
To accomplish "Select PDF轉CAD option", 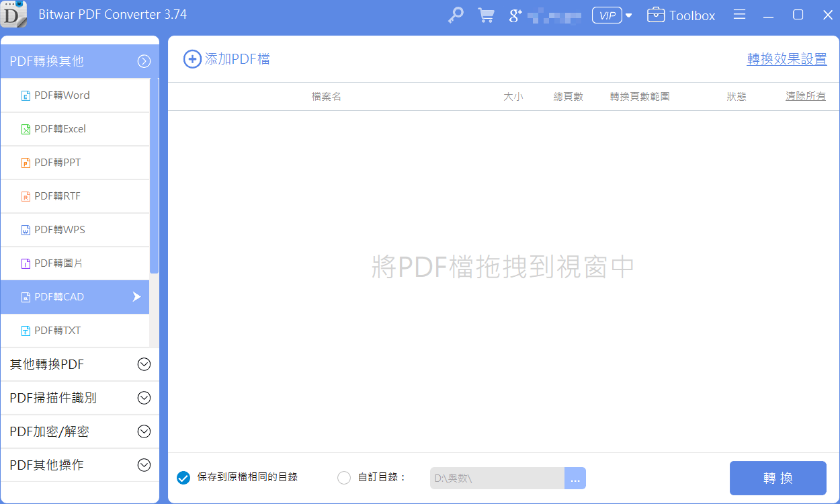I will tap(75, 297).
